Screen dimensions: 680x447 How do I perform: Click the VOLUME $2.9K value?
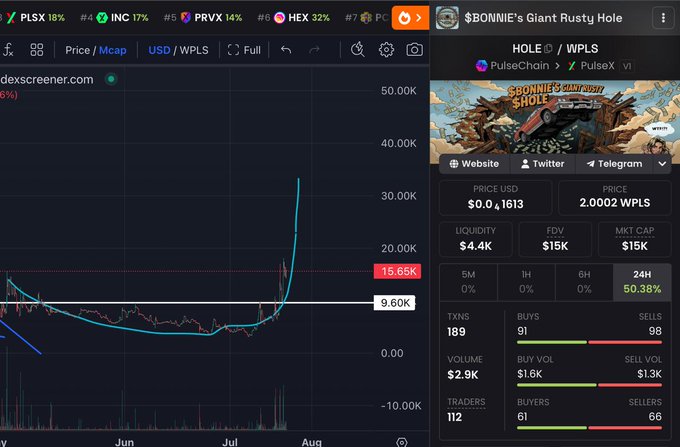pos(463,375)
